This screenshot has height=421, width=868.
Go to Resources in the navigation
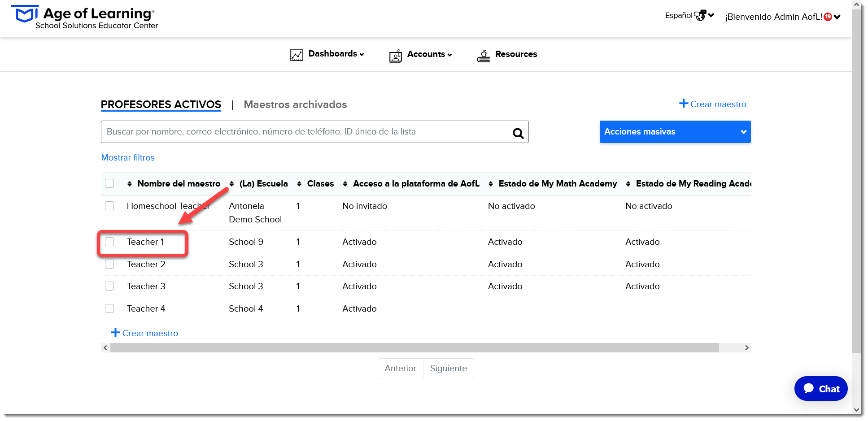coord(507,55)
